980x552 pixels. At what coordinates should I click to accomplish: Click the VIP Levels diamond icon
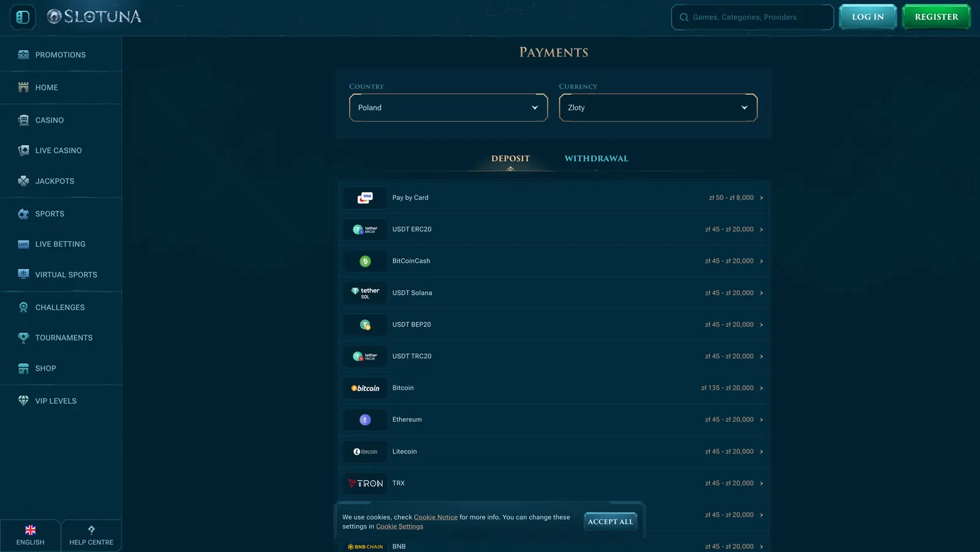tap(23, 401)
